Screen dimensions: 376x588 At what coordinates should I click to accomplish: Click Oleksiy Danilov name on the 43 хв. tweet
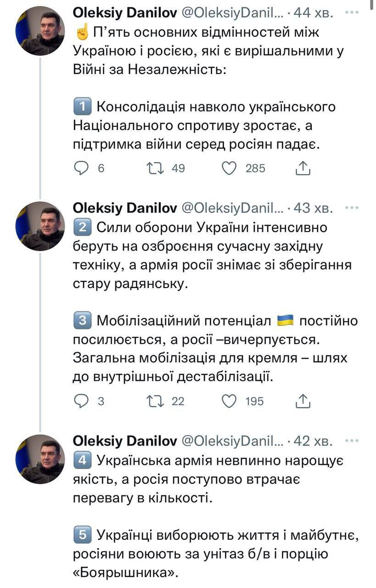click(125, 208)
